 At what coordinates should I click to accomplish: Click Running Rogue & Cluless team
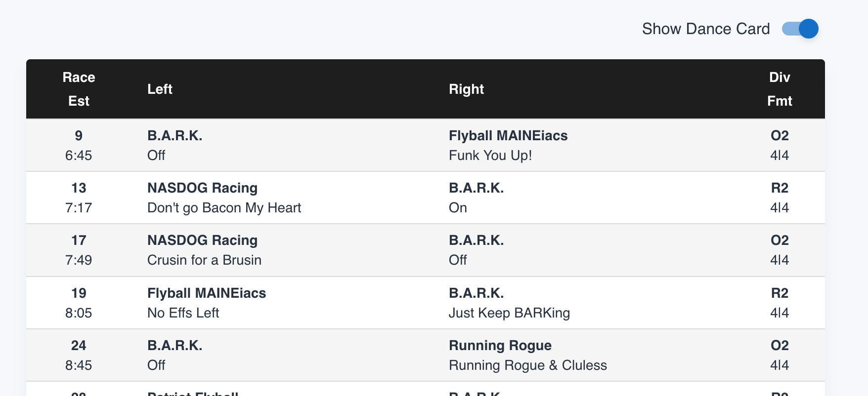coord(527,365)
